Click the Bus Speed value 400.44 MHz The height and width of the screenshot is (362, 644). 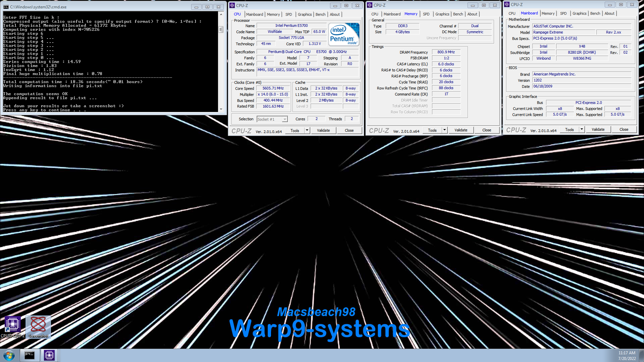(273, 101)
